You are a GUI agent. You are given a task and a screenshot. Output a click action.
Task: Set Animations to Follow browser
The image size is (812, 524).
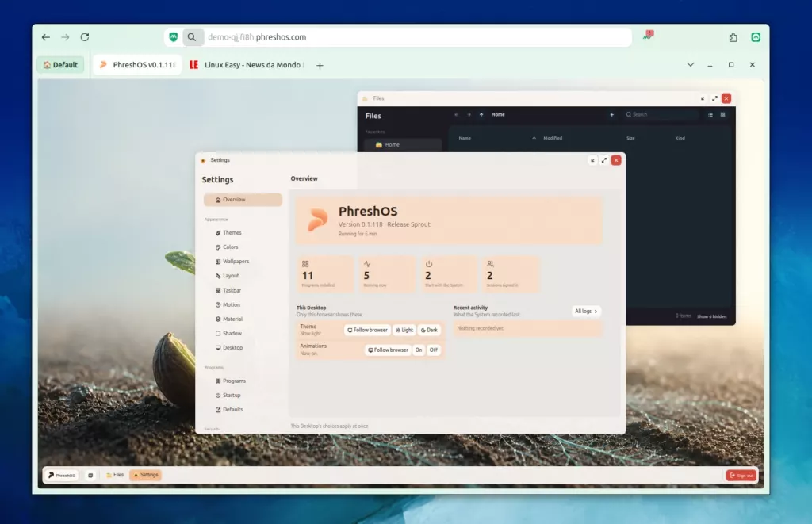click(x=388, y=350)
